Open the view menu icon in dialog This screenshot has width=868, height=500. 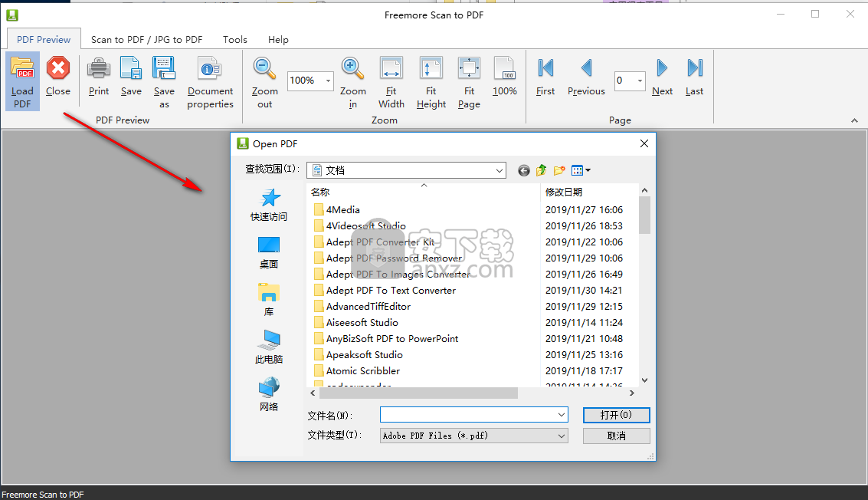581,170
